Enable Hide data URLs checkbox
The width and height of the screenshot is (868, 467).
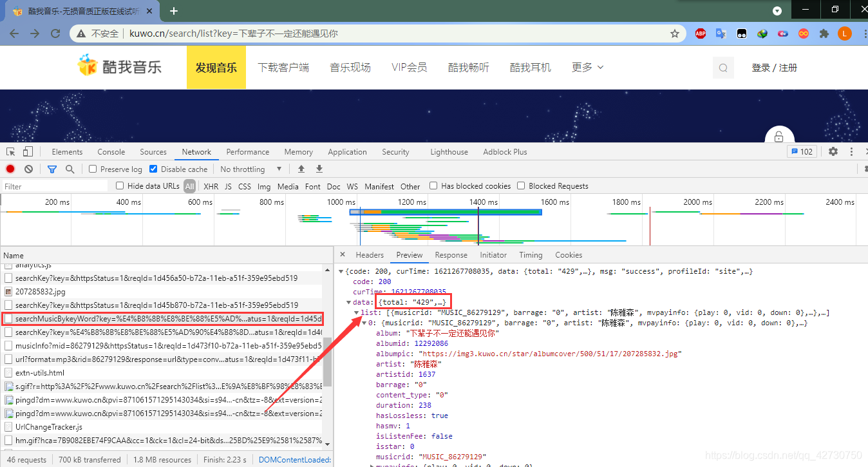click(120, 186)
